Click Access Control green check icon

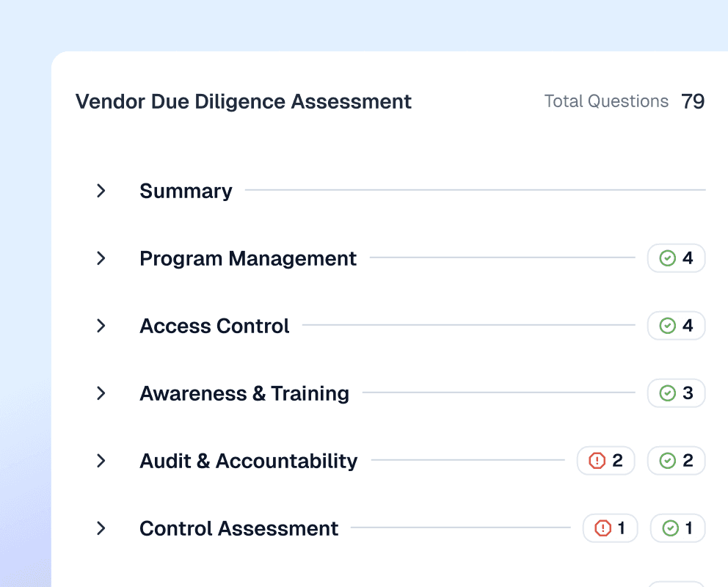[667, 326]
